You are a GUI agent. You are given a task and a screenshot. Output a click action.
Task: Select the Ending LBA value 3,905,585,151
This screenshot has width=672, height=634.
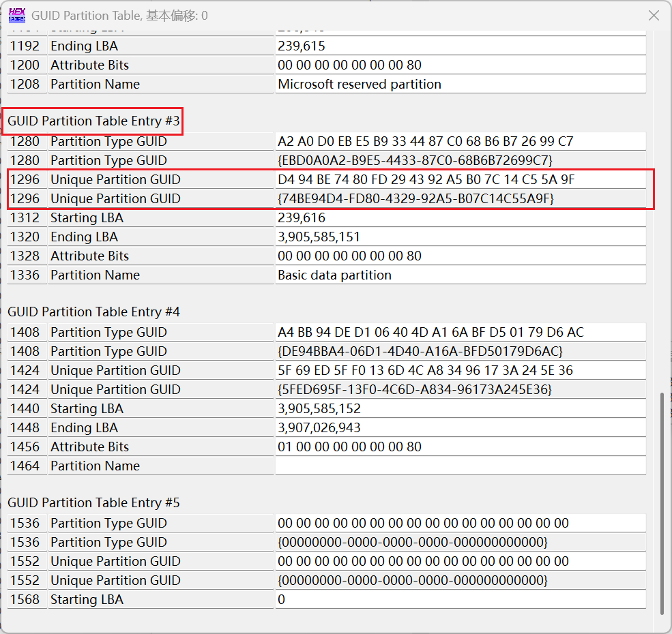(319, 237)
